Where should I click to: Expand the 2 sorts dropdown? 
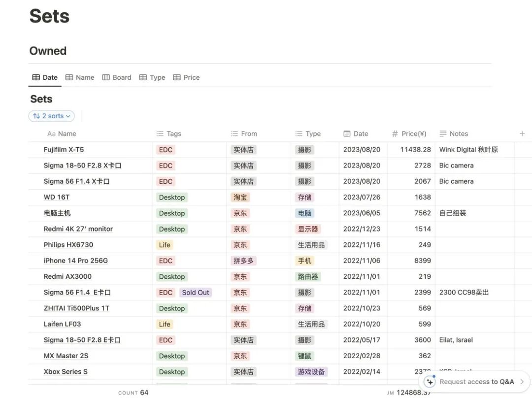click(52, 116)
